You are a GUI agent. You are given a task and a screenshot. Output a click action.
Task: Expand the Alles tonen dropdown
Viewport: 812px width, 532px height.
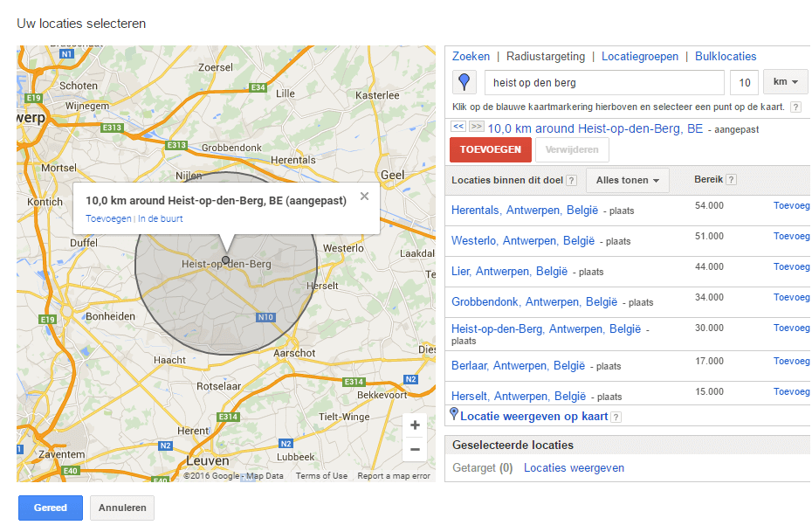pyautogui.click(x=627, y=181)
